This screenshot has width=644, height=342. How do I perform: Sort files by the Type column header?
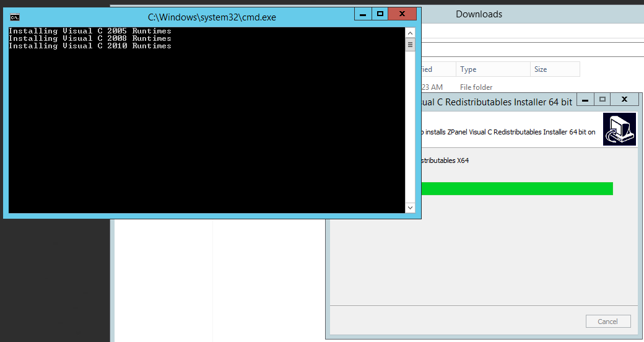tap(492, 69)
